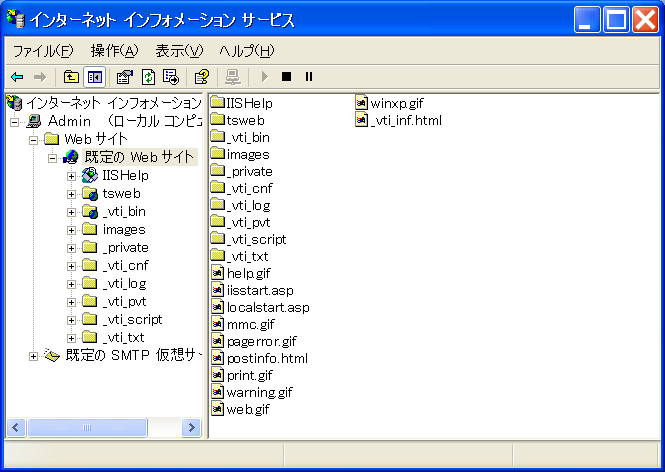The height and width of the screenshot is (472, 665).
Task: Toggle the console tree show/hide button
Action: (95, 76)
